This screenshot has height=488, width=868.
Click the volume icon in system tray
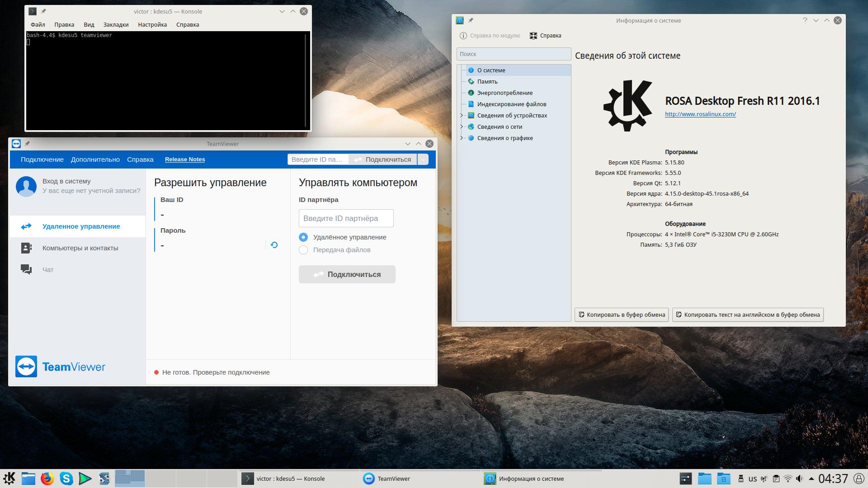[799, 479]
